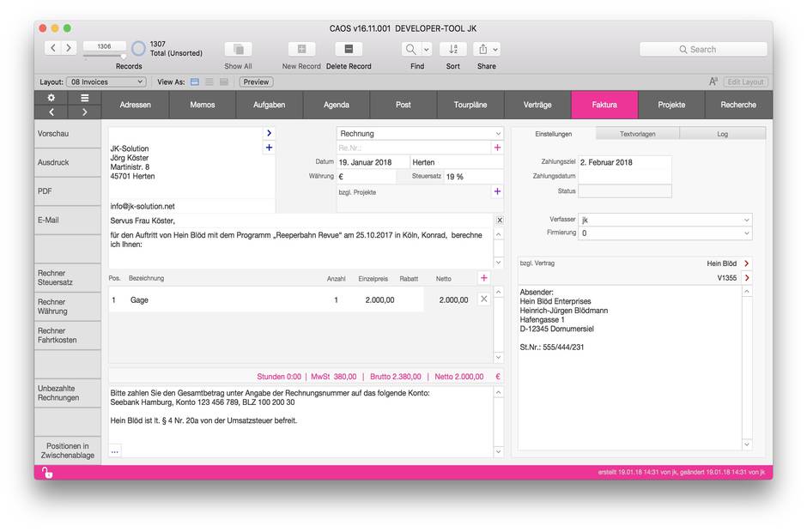Click Rechner Fahrtkosten sidebar button
Screen dimensions: 807x532
(68, 336)
